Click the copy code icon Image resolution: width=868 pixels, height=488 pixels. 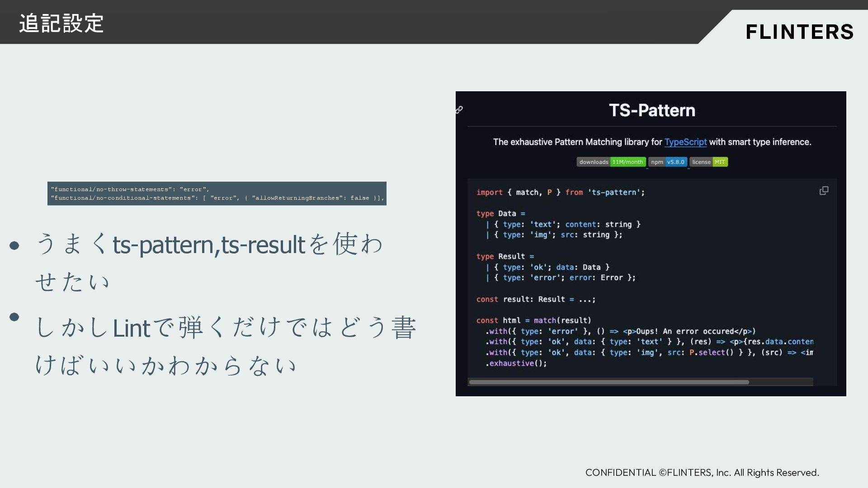point(824,191)
